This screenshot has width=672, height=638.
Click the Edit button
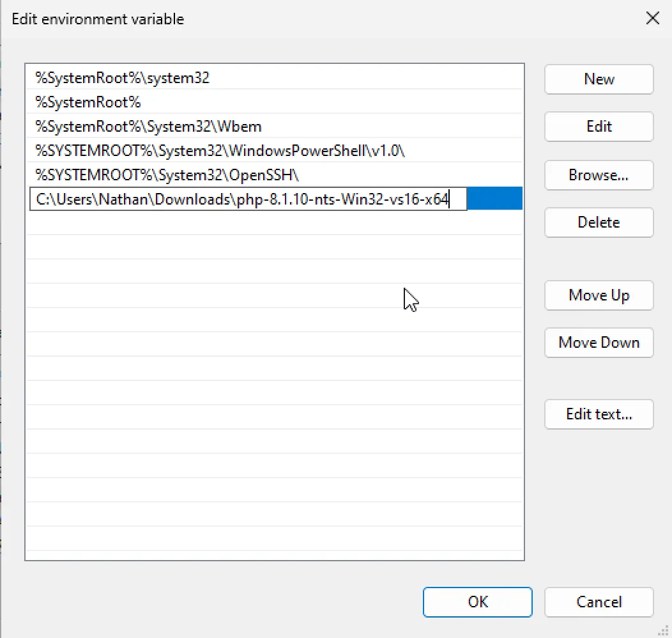pos(599,127)
